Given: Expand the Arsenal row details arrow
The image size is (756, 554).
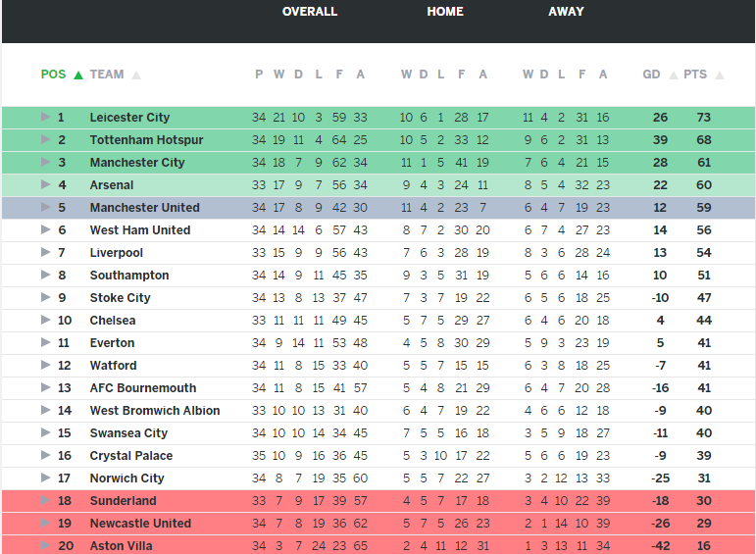Looking at the screenshot, I should point(45,185).
